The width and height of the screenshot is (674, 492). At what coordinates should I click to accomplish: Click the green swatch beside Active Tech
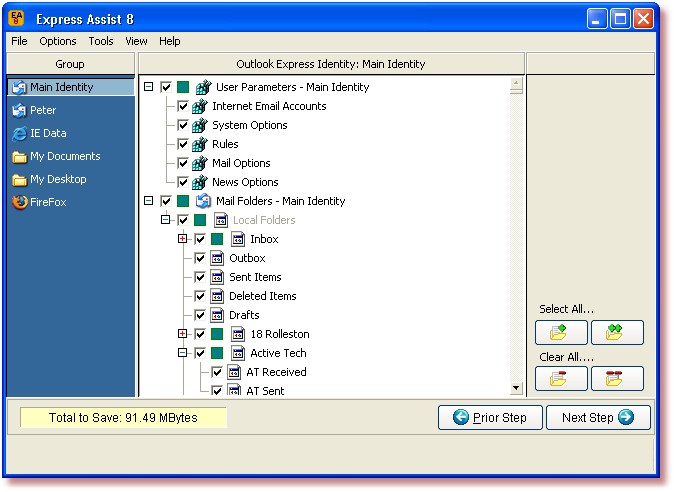(217, 353)
